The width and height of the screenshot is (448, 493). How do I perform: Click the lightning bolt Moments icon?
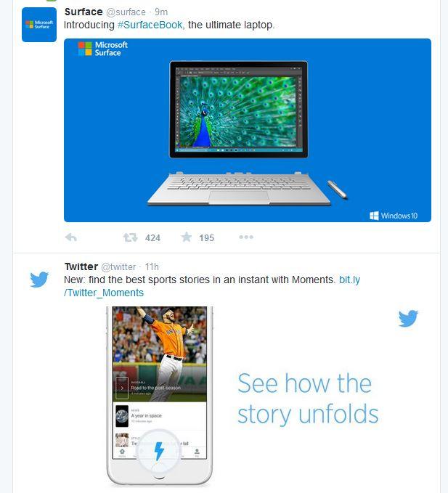pos(159,451)
